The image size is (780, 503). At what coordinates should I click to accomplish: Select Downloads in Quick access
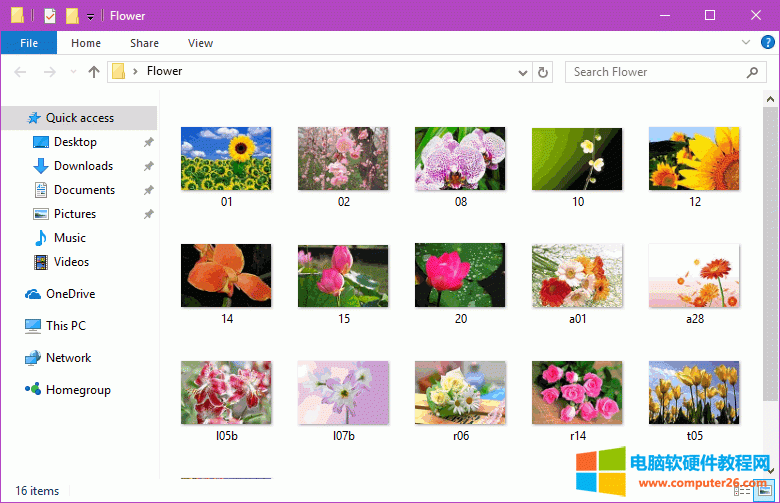(x=83, y=166)
